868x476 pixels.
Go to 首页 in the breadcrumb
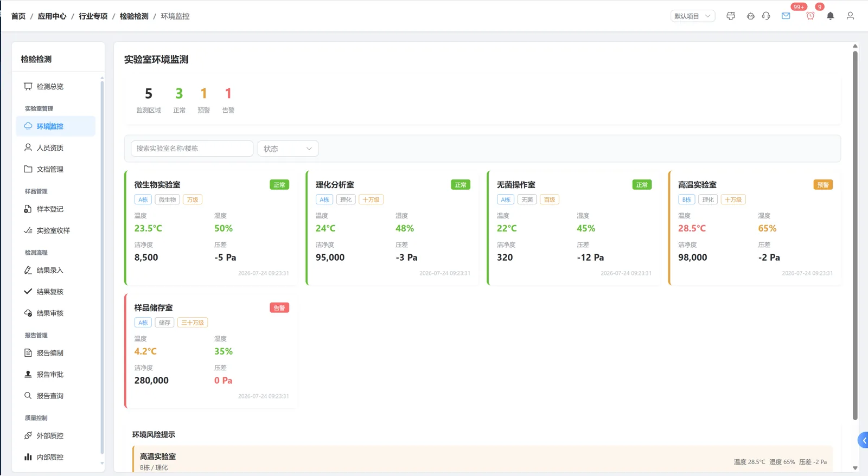point(18,16)
